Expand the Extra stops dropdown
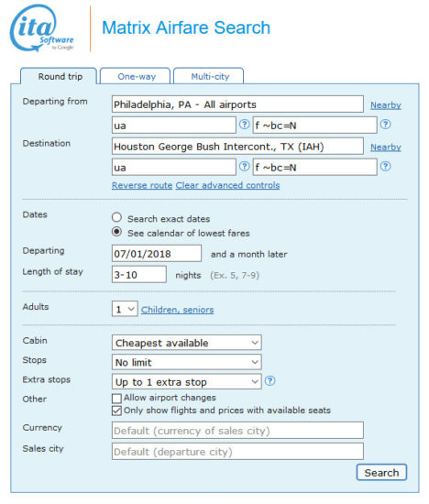 point(186,382)
